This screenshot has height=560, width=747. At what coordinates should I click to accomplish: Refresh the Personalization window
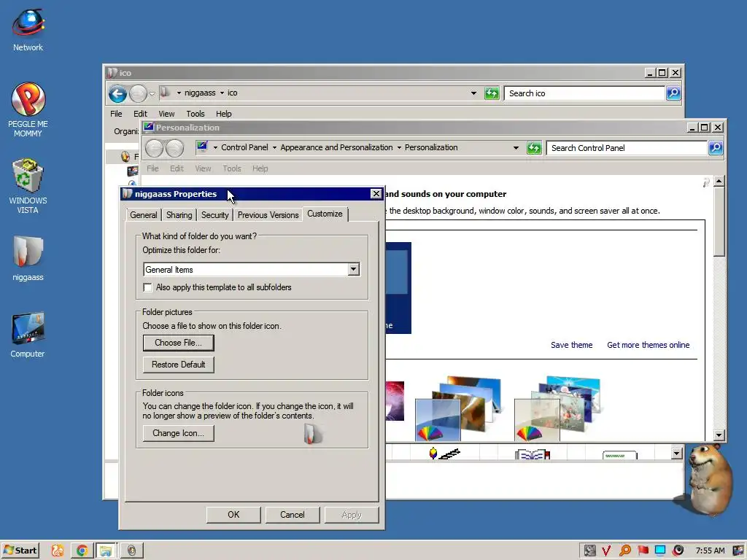pos(534,148)
